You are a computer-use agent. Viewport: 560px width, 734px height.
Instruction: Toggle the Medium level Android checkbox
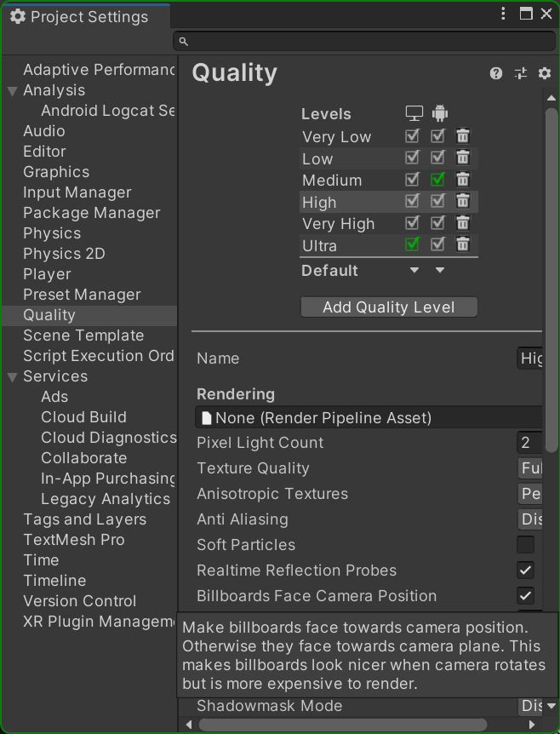point(439,179)
